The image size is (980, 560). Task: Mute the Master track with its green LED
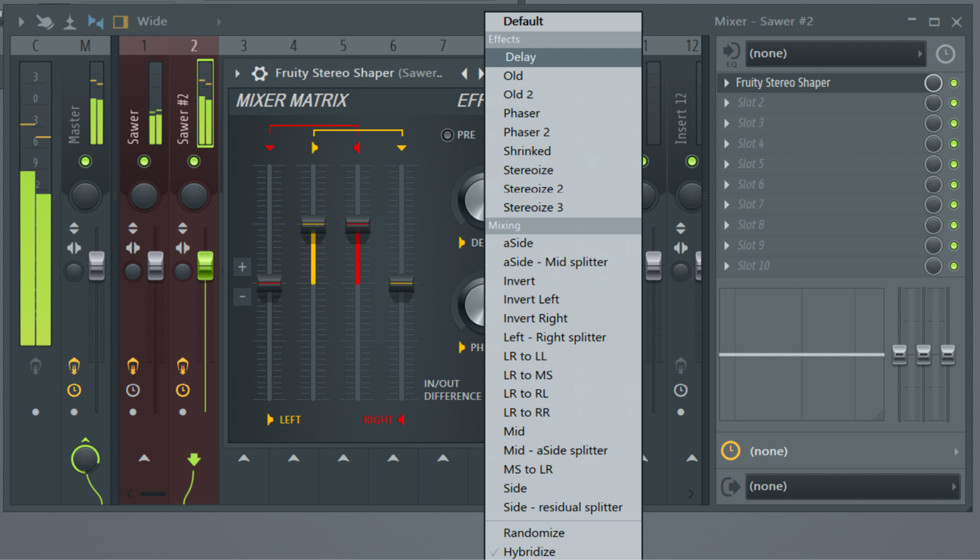85,161
